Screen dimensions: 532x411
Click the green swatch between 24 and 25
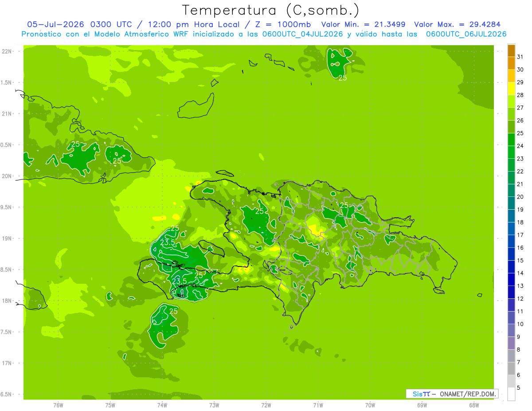[511, 140]
